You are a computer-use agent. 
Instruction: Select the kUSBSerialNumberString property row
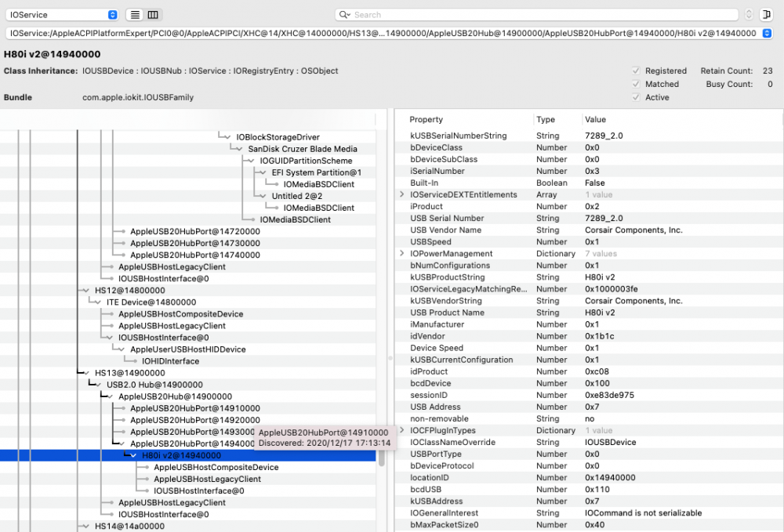[x=589, y=136]
